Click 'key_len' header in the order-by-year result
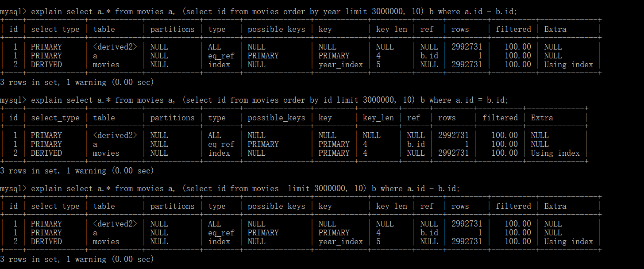Viewport: 644px width, 269px height. [x=392, y=29]
